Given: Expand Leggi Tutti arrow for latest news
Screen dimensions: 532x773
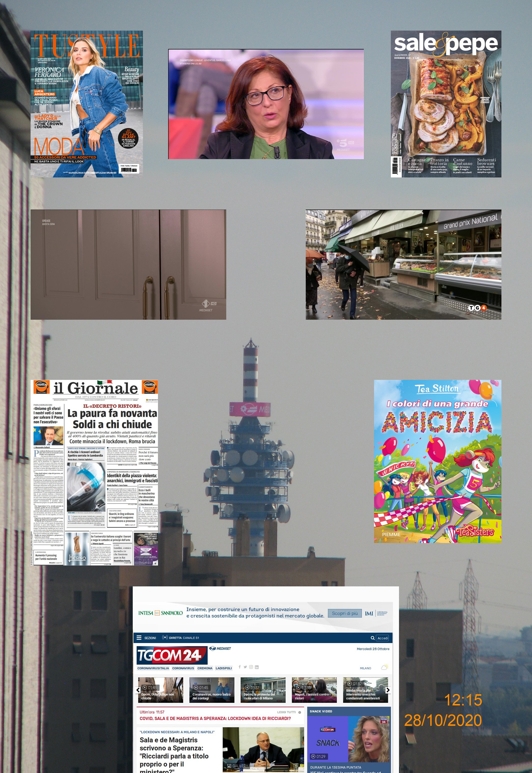Looking at the screenshot, I should coord(300,712).
